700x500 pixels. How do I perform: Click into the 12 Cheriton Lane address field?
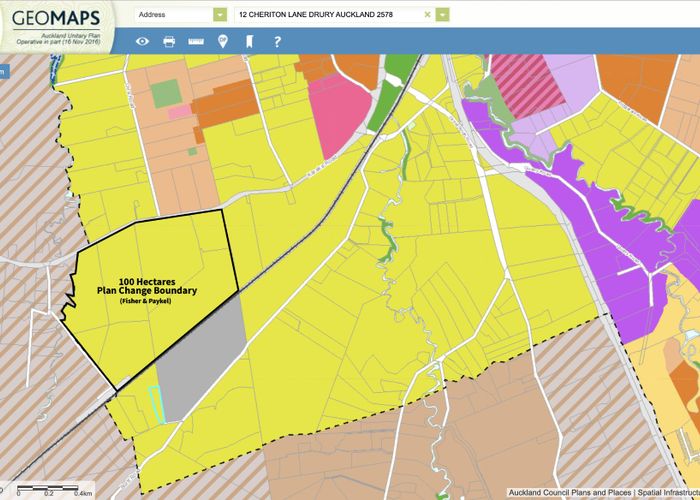328,15
